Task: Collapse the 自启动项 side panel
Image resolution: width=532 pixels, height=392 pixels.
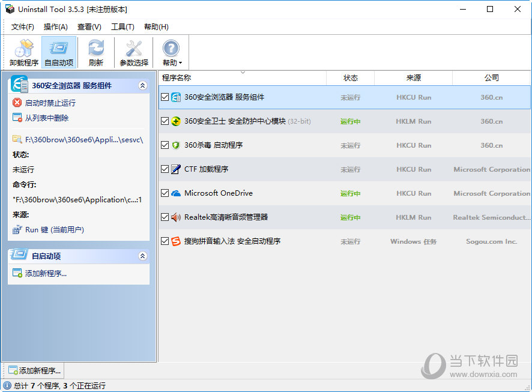Action: coord(143,256)
